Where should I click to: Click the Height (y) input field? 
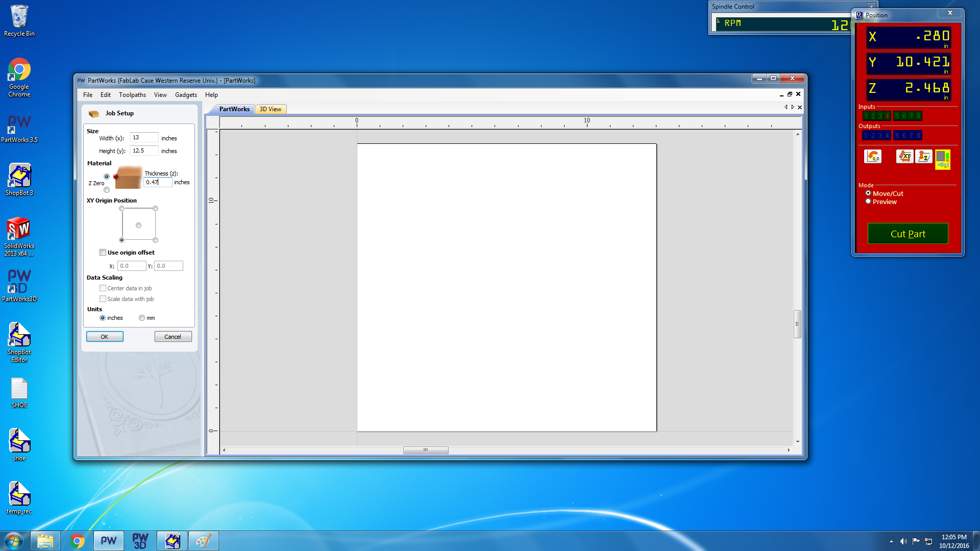144,151
